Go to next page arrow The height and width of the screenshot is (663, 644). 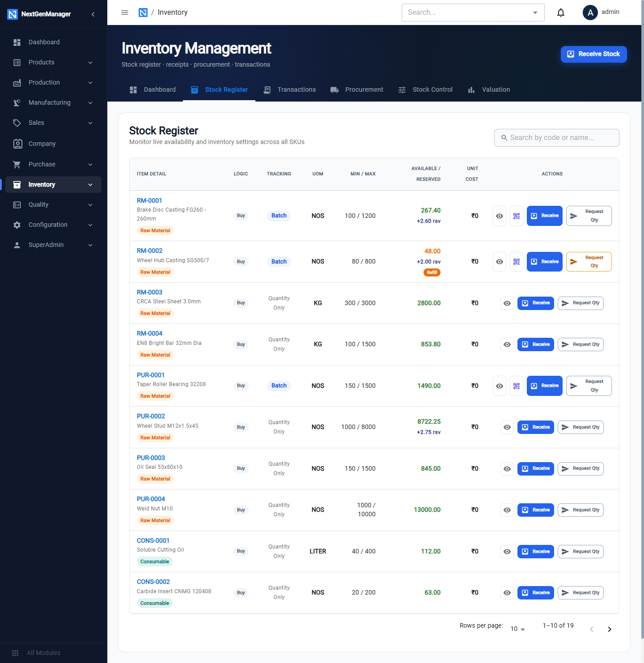[610, 629]
